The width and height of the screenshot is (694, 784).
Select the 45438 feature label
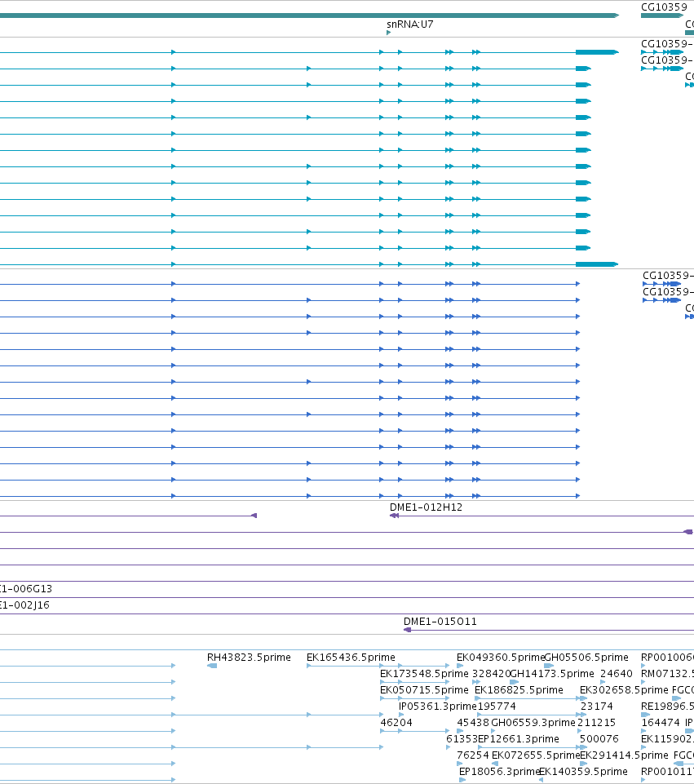473,723
